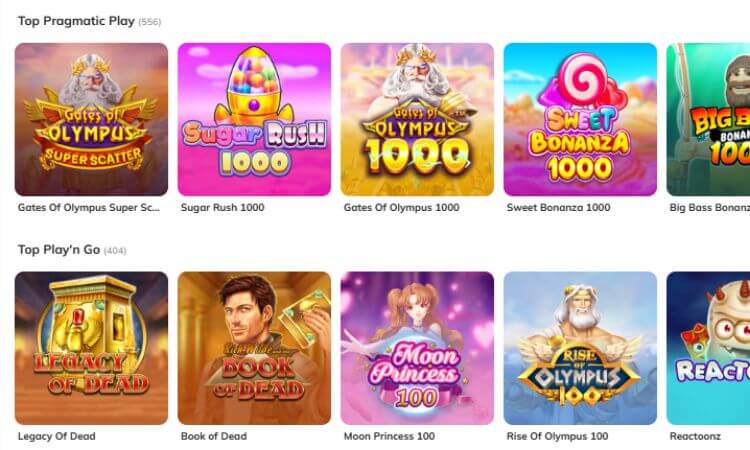Click the Gates Of Olympus 1000 caption

[401, 208]
